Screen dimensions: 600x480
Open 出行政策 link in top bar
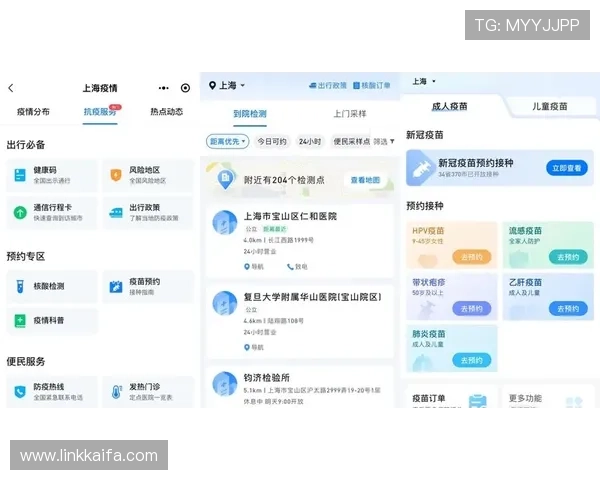click(328, 85)
